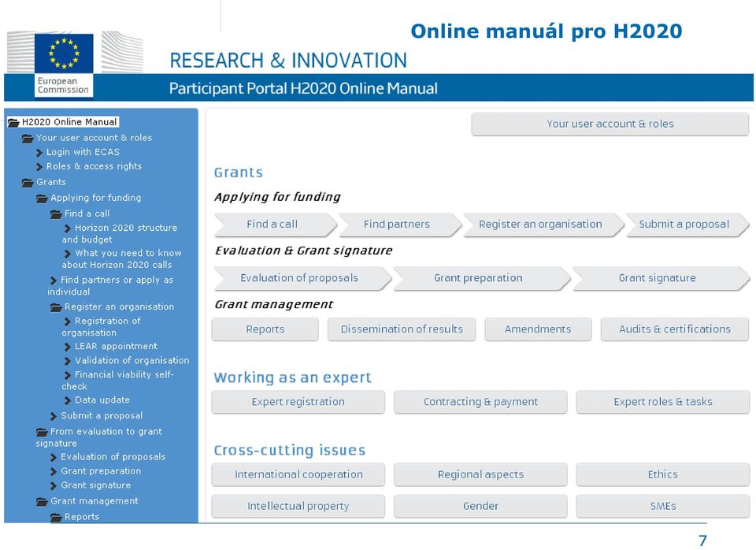Click the European Commission logo
756x550 pixels.
point(64,65)
